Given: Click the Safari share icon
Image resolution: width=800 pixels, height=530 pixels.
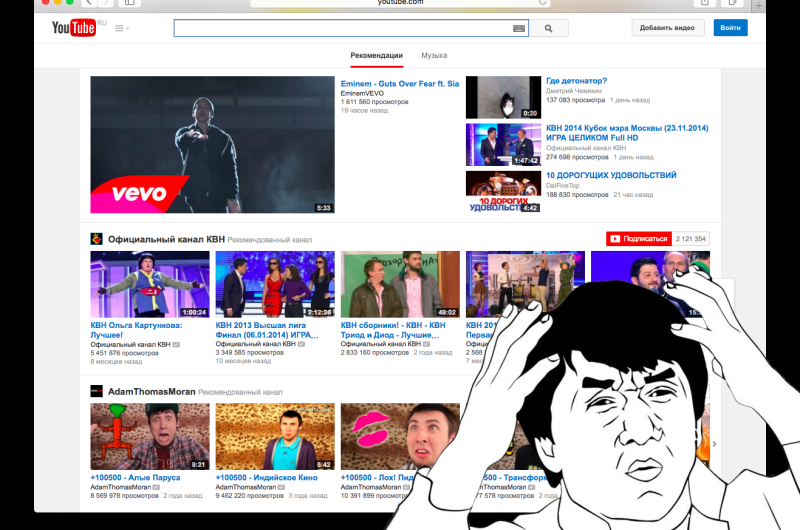Looking at the screenshot, I should [x=705, y=3].
